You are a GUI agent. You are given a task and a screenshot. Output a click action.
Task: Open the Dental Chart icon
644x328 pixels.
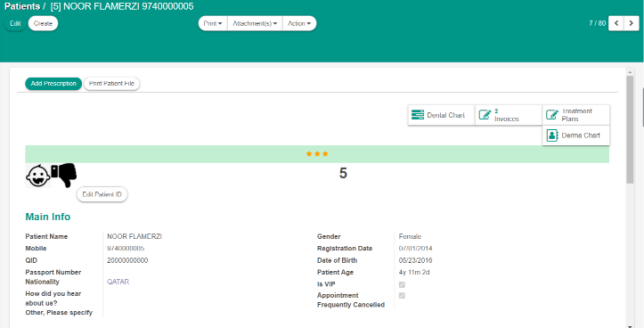point(417,115)
